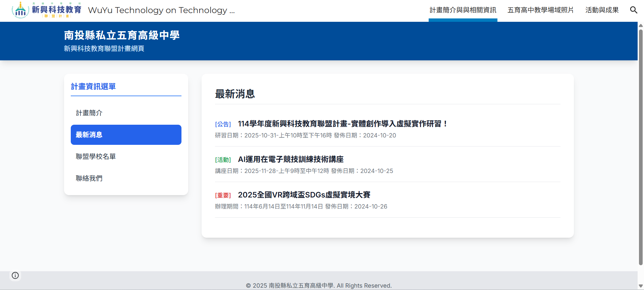Open the AI運用在電子競技訓練技術講座 news item
The image size is (644, 290).
(x=290, y=159)
